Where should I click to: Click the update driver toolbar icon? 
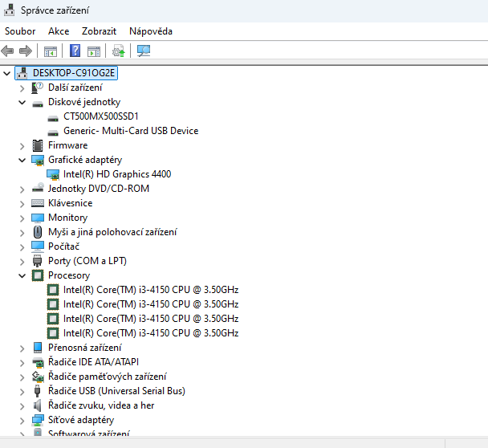click(x=118, y=51)
